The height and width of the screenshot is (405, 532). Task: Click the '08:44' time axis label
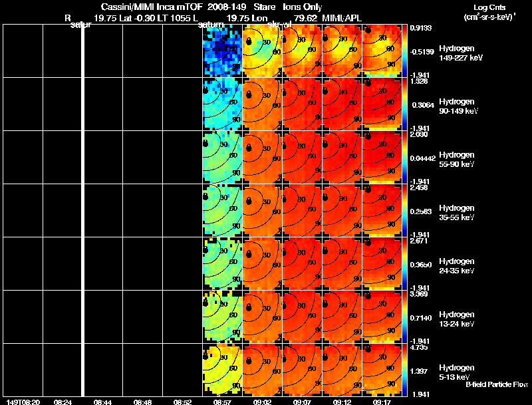103,402
